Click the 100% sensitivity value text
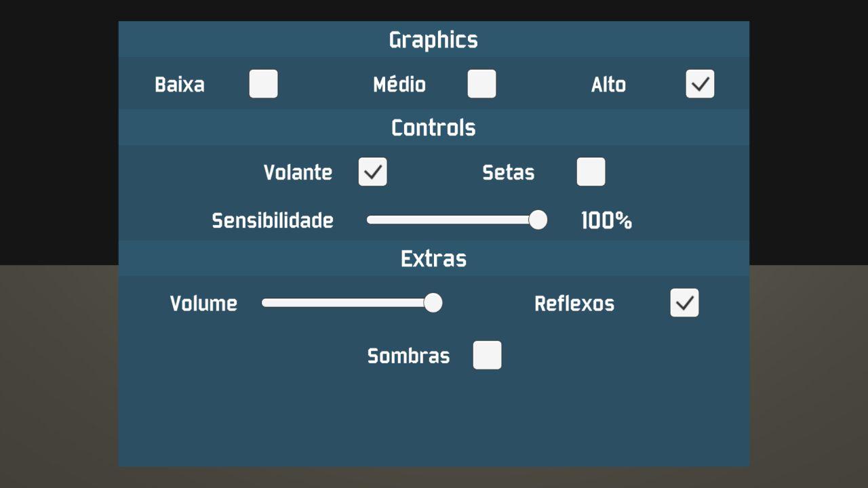The width and height of the screenshot is (868, 488). pyautogui.click(x=606, y=220)
